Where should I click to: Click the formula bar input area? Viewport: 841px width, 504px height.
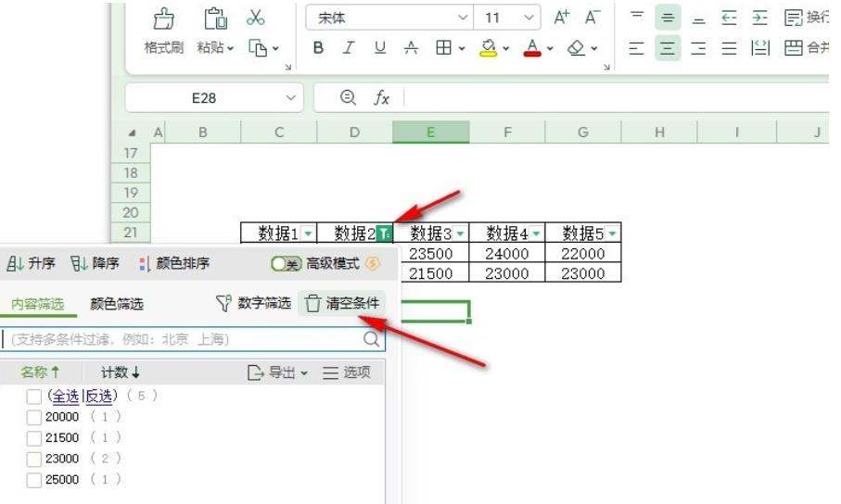click(617, 97)
